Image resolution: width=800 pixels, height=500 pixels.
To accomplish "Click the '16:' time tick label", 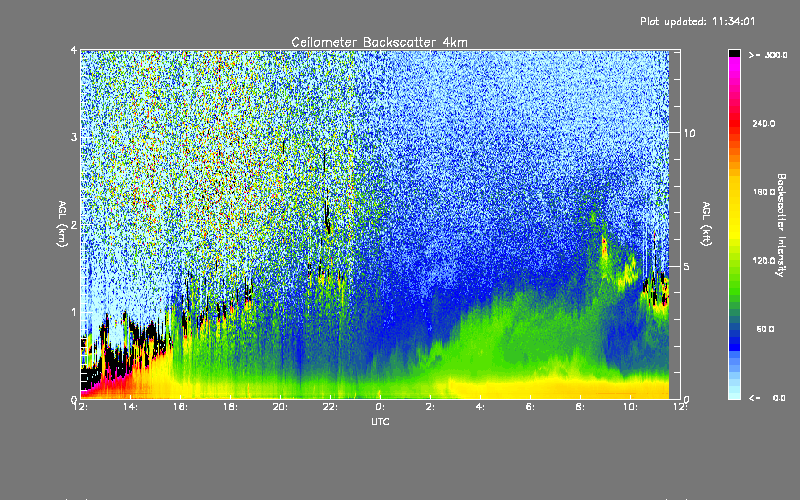I will pyautogui.click(x=181, y=407).
